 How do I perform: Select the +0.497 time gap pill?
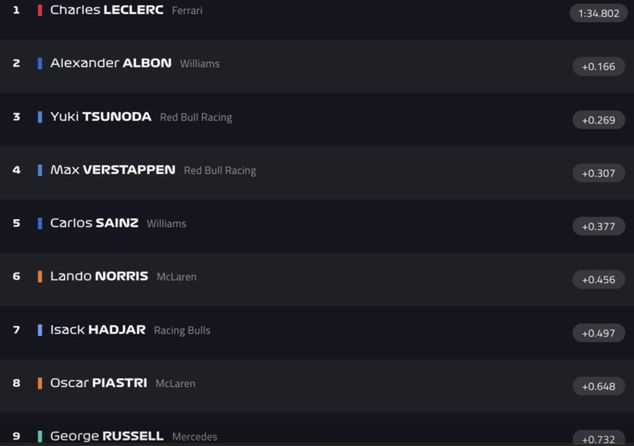(598, 333)
